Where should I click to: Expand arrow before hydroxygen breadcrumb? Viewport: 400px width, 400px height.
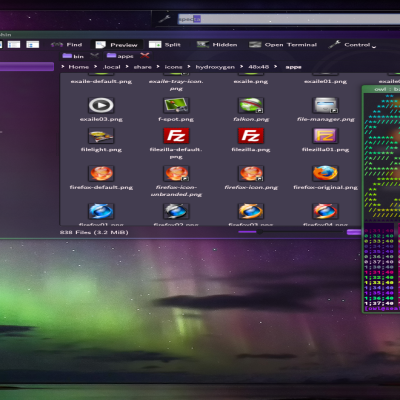(x=189, y=67)
